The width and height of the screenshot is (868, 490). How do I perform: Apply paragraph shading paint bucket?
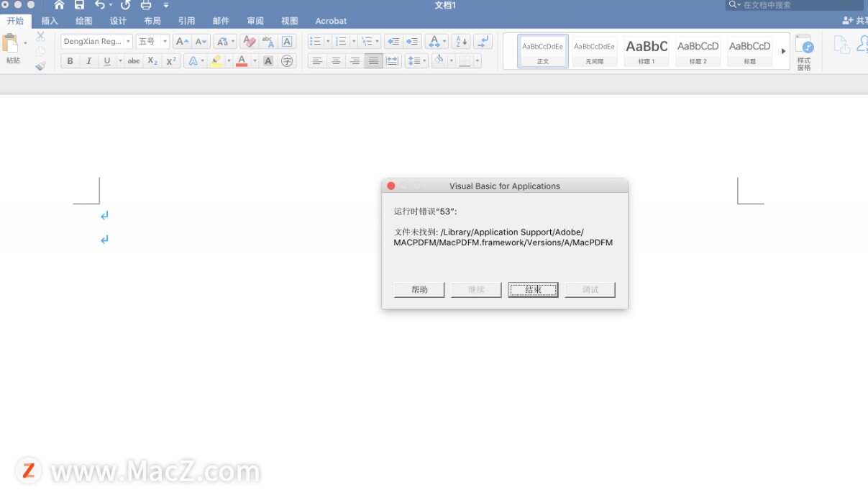tap(439, 61)
